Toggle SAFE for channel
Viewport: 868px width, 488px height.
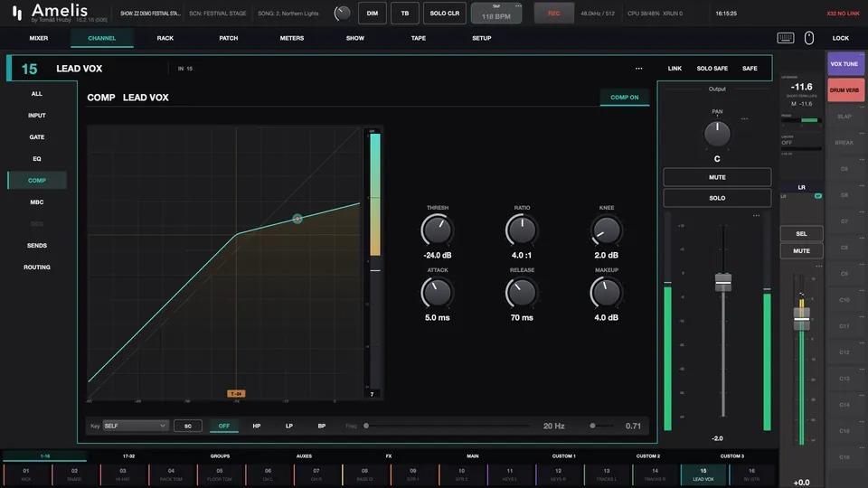coord(750,69)
